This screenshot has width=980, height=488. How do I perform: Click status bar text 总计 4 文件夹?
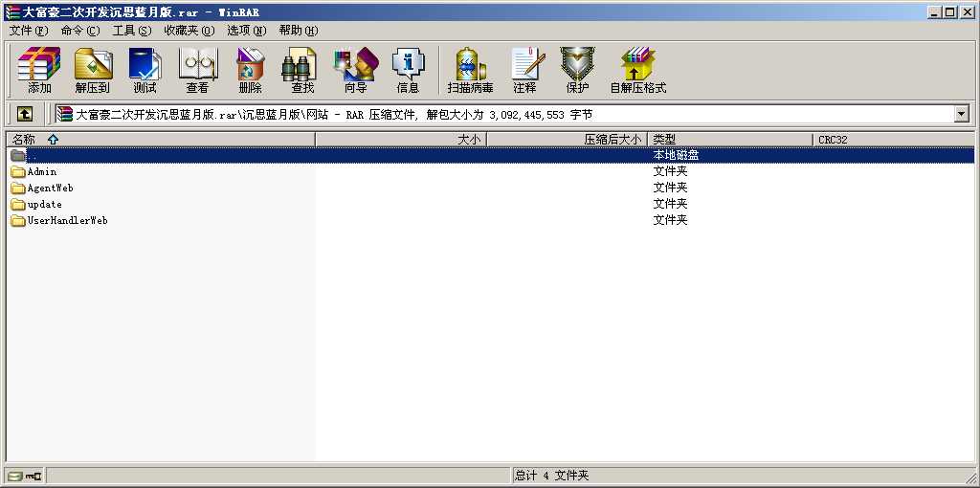(x=552, y=477)
